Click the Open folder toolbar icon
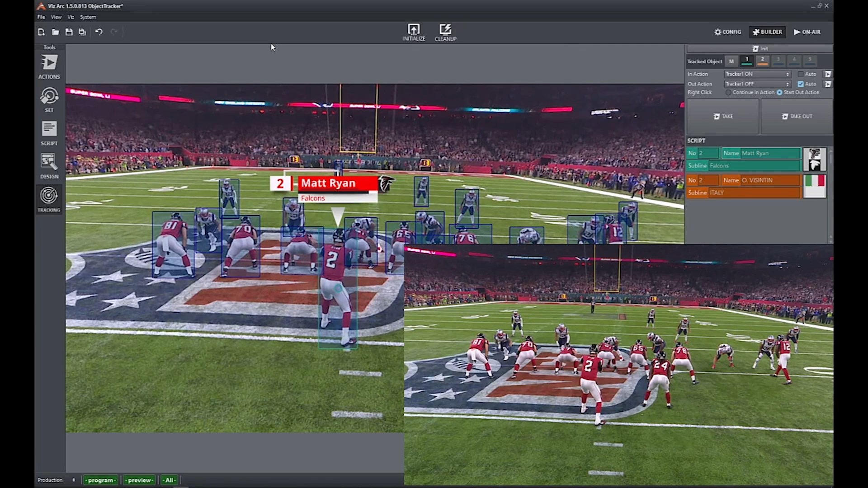Viewport: 868px width, 488px height. click(55, 32)
